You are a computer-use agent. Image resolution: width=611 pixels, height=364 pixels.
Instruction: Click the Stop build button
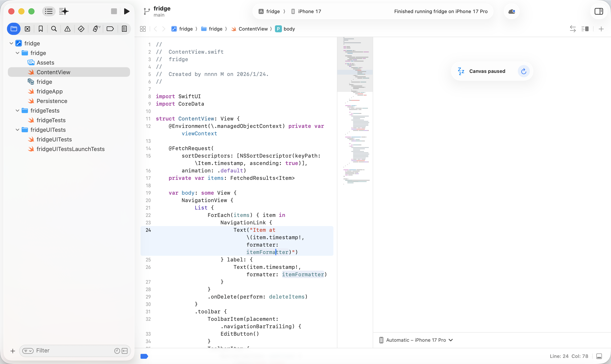coord(114,11)
